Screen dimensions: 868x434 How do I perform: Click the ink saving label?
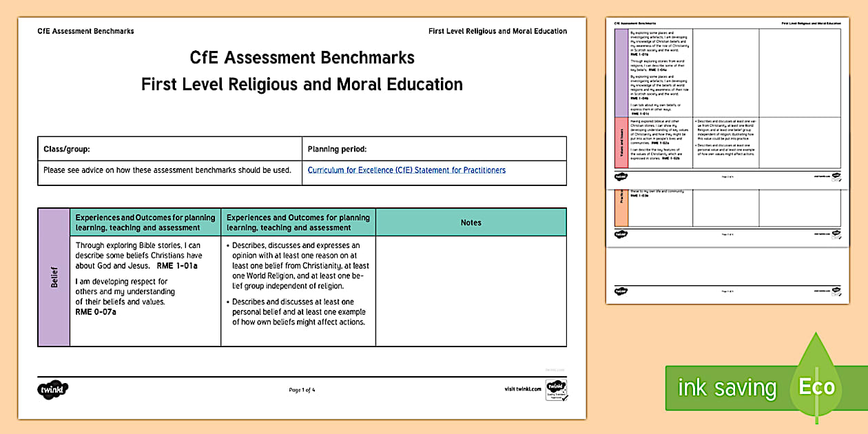pyautogui.click(x=727, y=388)
